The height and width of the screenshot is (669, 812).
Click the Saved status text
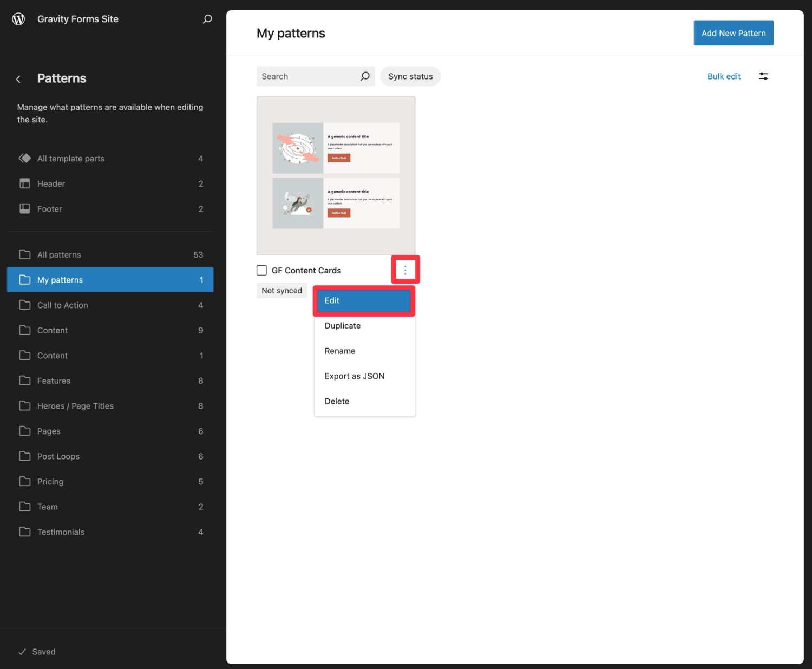click(44, 652)
